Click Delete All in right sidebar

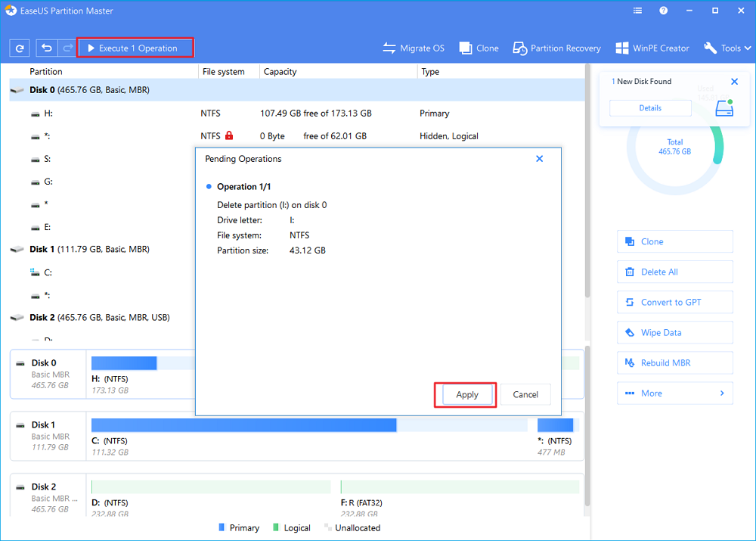[x=674, y=272]
